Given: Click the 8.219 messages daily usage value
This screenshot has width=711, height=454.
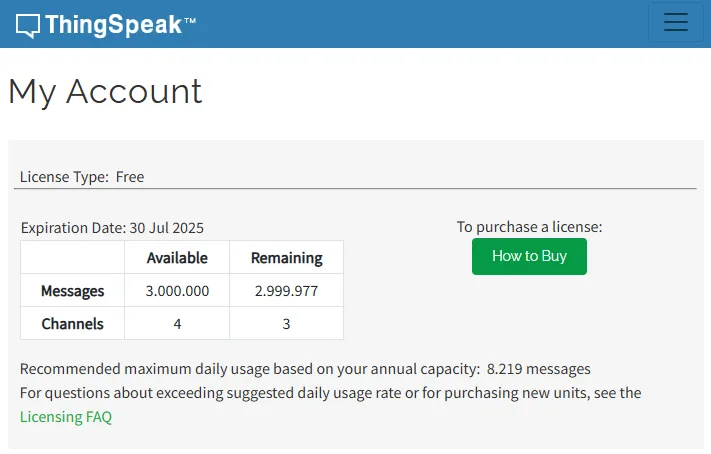Looking at the screenshot, I should (539, 369).
